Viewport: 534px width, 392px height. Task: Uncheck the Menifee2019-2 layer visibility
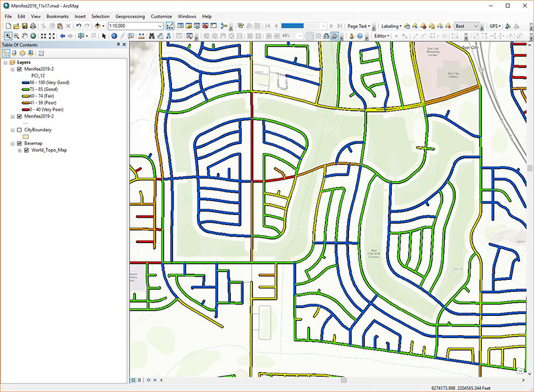tap(19, 69)
